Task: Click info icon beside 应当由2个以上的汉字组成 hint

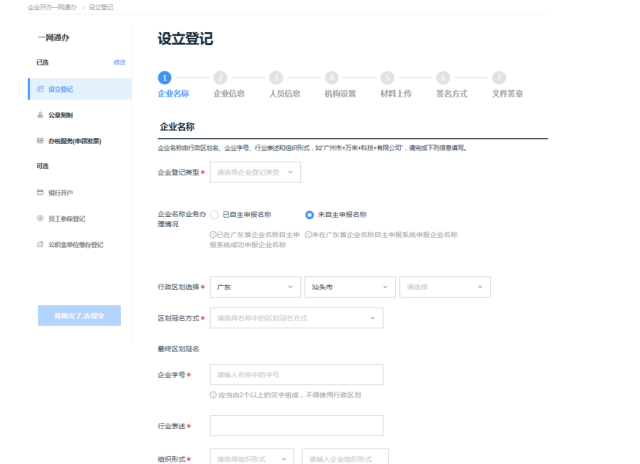Action: click(x=213, y=395)
